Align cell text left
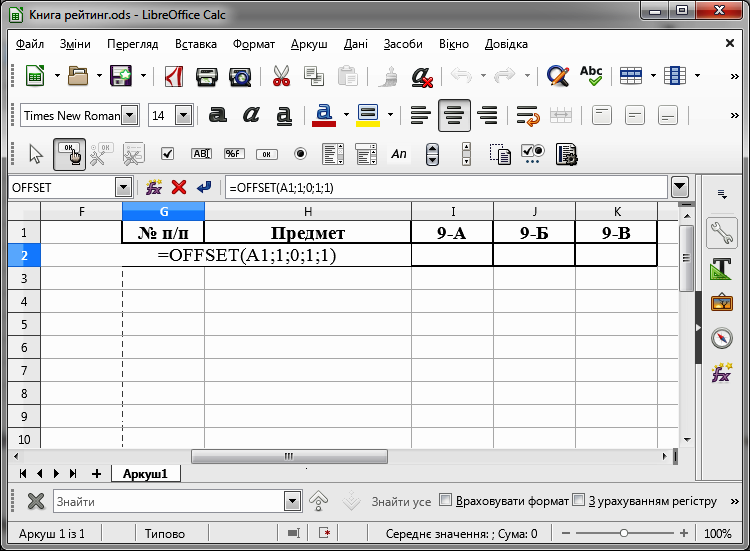Viewport: 750px width, 551px height. point(421,115)
